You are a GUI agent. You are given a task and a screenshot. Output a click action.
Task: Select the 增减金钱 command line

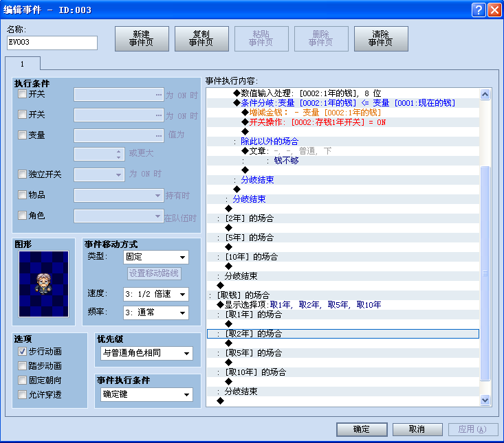pos(343,113)
